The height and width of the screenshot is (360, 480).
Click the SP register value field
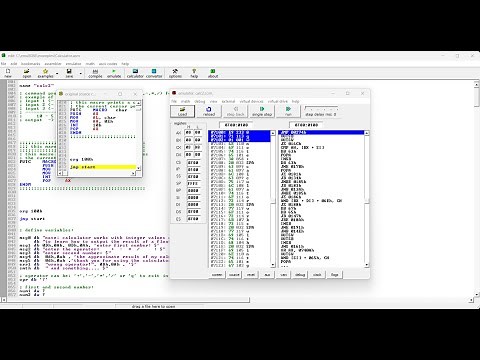[x=193, y=184]
